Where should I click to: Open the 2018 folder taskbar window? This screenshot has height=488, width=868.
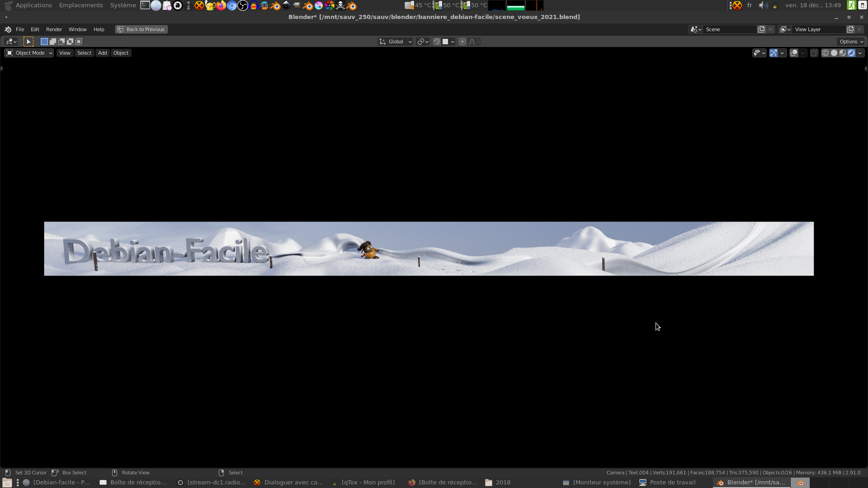click(x=498, y=483)
